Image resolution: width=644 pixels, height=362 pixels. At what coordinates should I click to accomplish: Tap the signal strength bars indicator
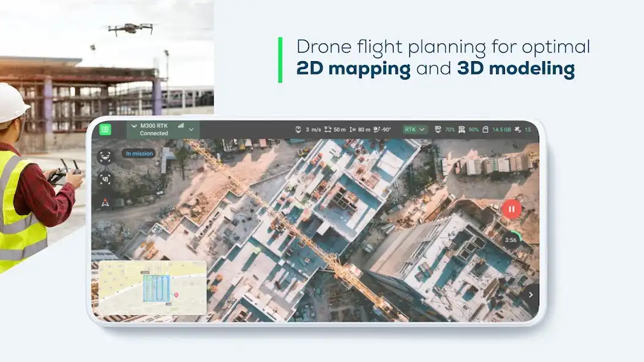click(x=181, y=127)
